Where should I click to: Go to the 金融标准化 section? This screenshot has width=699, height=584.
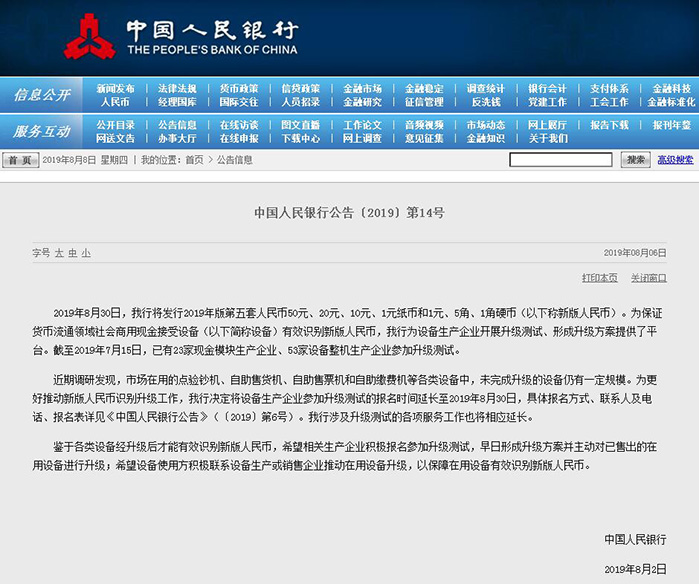click(671, 102)
